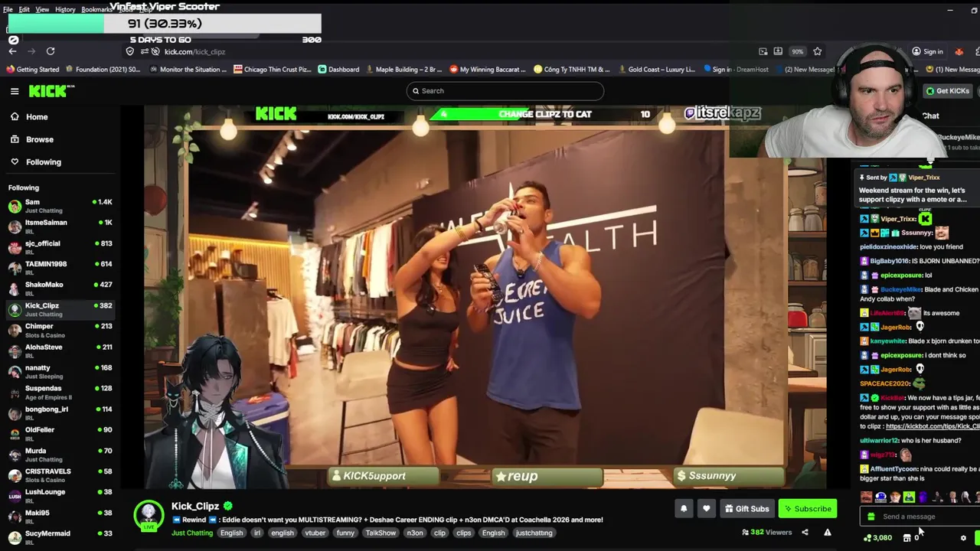Select Kick_Clipz channel in Following list
The image size is (980, 551).
click(60, 309)
